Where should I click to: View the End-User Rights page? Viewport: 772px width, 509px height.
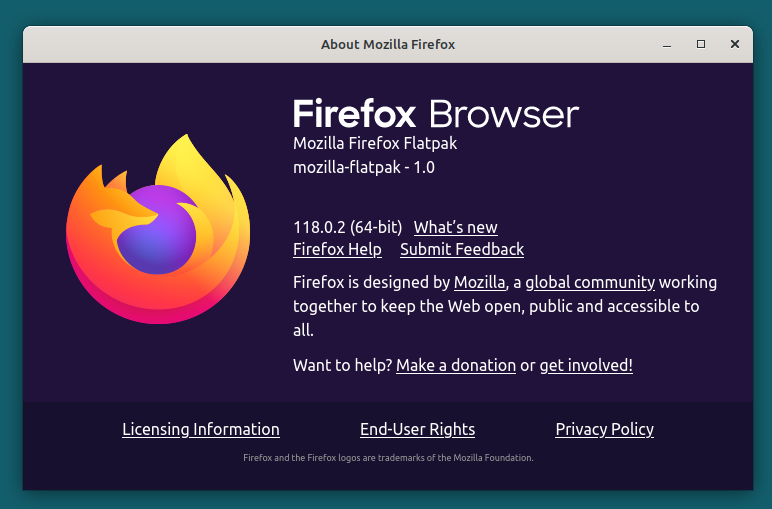417,429
